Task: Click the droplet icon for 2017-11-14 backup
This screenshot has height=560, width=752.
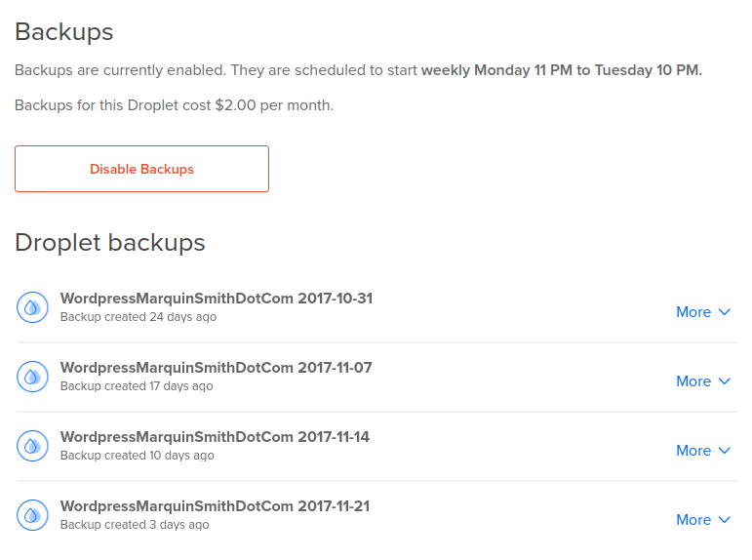Action: pos(32,446)
